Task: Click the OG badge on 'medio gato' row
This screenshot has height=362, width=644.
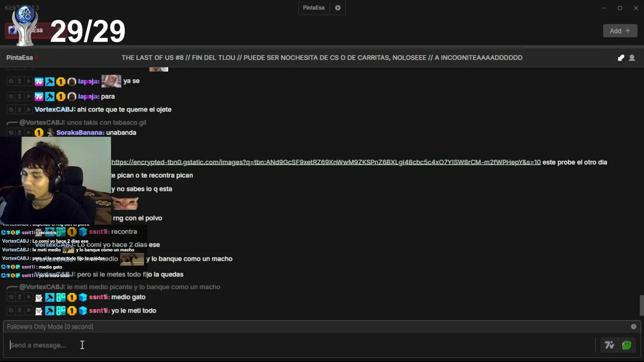Action: point(61,297)
